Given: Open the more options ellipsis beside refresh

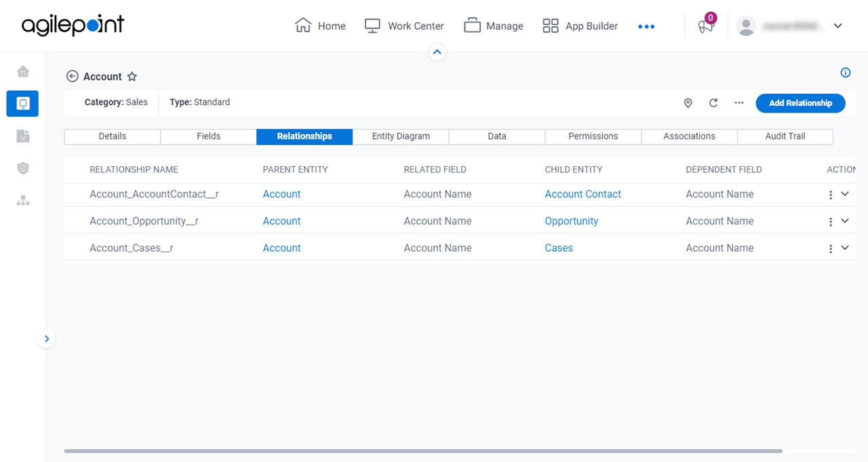Looking at the screenshot, I should click(739, 103).
